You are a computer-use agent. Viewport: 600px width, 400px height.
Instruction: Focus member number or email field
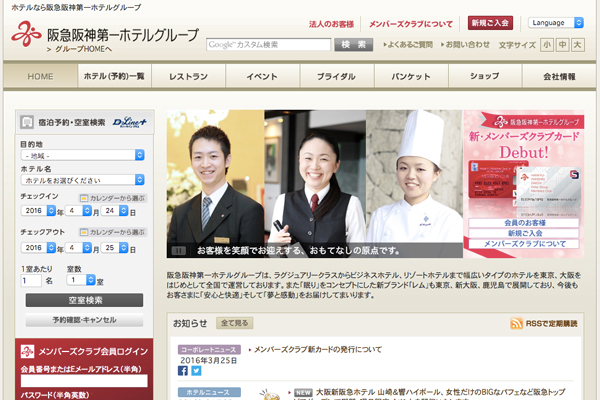point(84,381)
